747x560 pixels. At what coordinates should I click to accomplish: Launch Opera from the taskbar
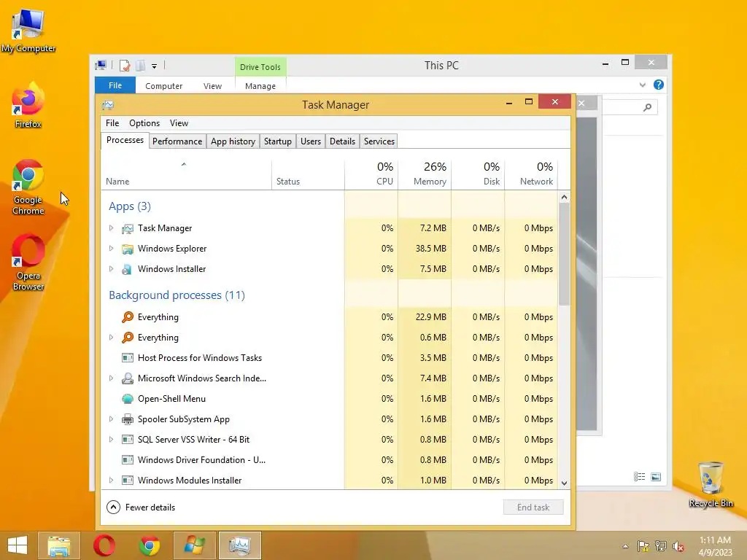click(x=104, y=545)
